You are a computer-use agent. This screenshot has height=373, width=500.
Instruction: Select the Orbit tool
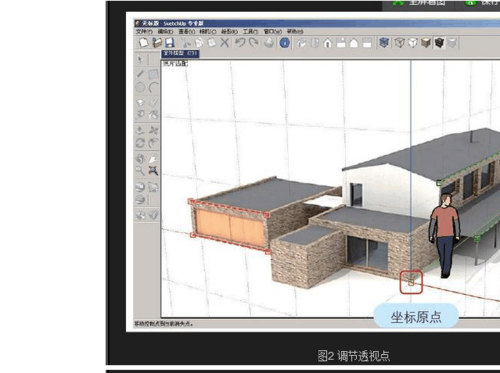[x=140, y=159]
